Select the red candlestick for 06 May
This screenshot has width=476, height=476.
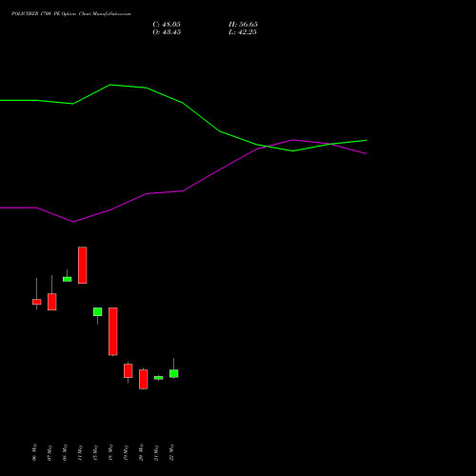[x=37, y=302]
